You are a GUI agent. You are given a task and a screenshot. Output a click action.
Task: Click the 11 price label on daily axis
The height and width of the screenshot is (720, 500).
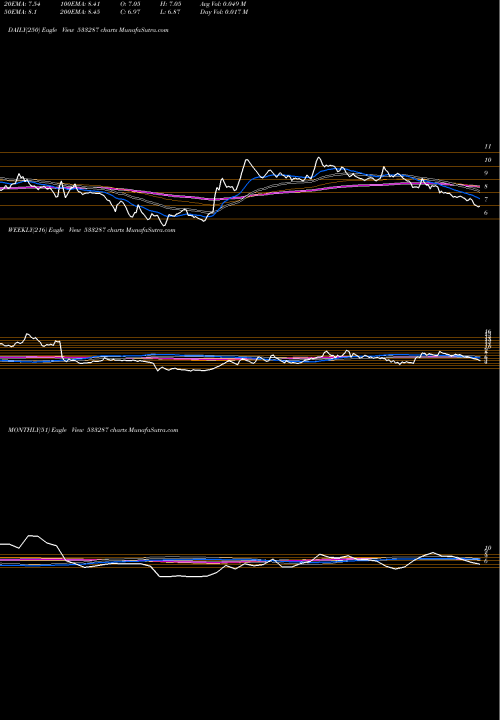[488, 146]
